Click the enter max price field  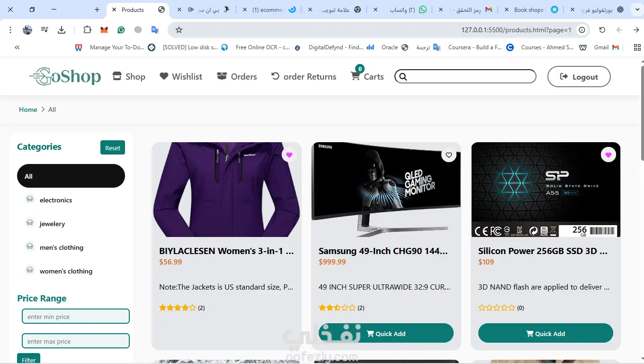pos(76,341)
